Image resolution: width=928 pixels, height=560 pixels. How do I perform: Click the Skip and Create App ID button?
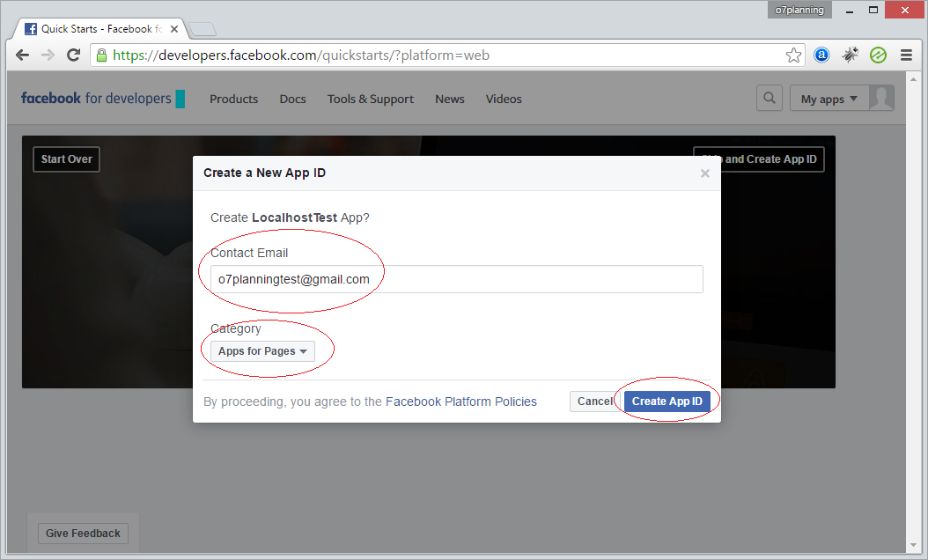coord(759,159)
